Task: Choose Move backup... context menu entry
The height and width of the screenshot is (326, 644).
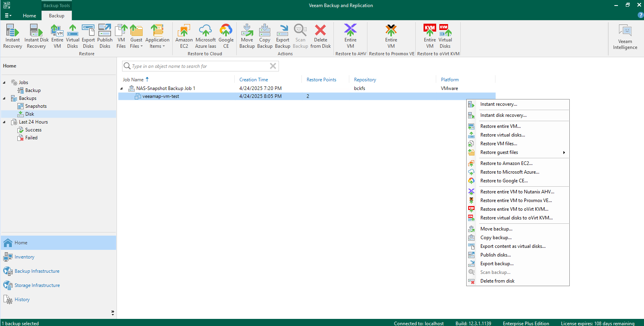Action: (518, 229)
